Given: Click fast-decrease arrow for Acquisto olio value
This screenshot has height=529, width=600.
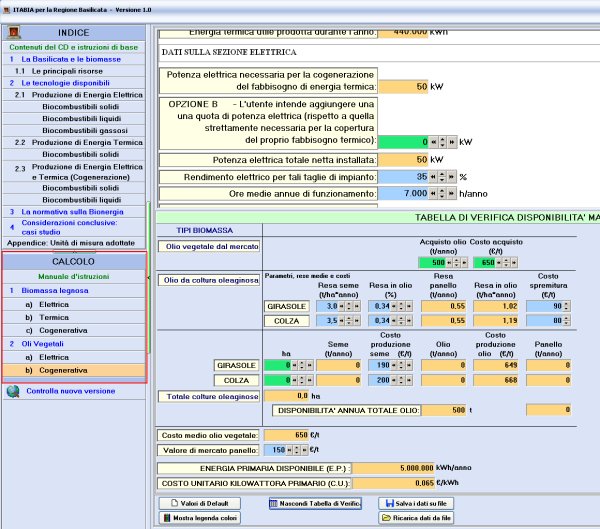Looking at the screenshot, I should (449, 263).
